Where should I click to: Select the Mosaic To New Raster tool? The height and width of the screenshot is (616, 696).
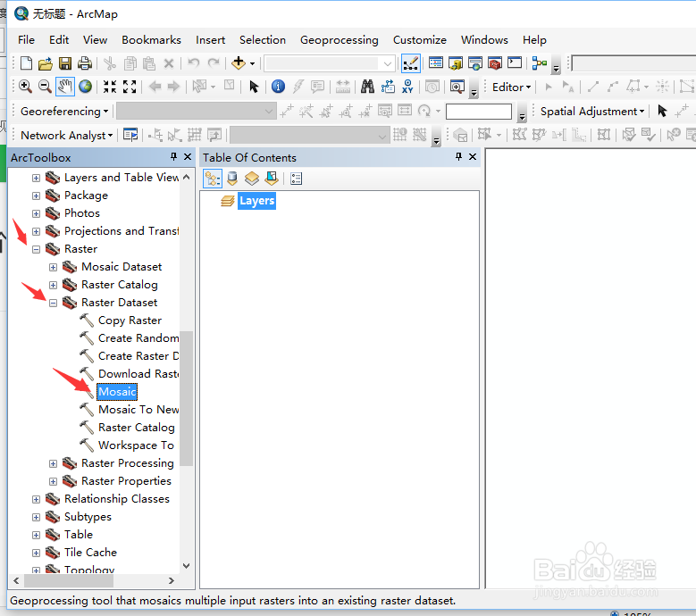(x=138, y=410)
